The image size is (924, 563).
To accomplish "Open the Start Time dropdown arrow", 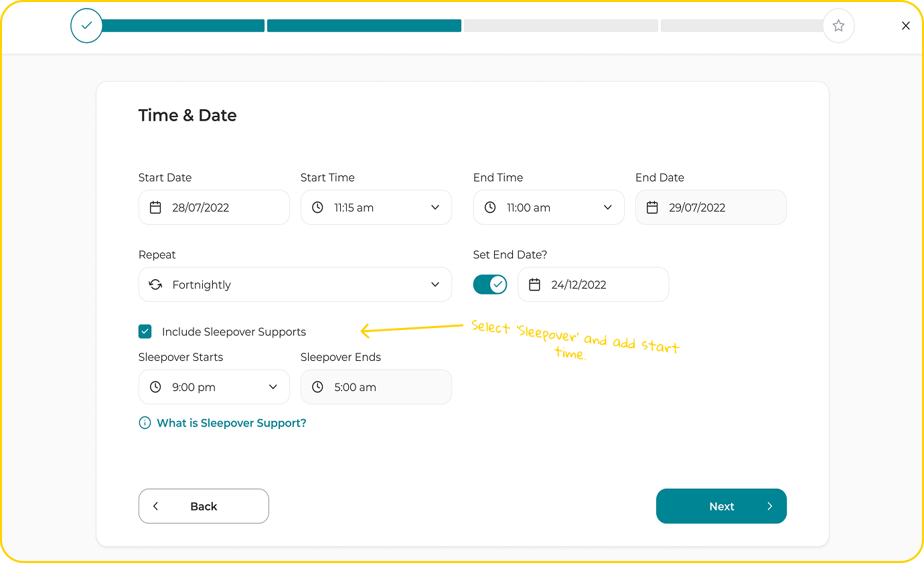I will (435, 208).
